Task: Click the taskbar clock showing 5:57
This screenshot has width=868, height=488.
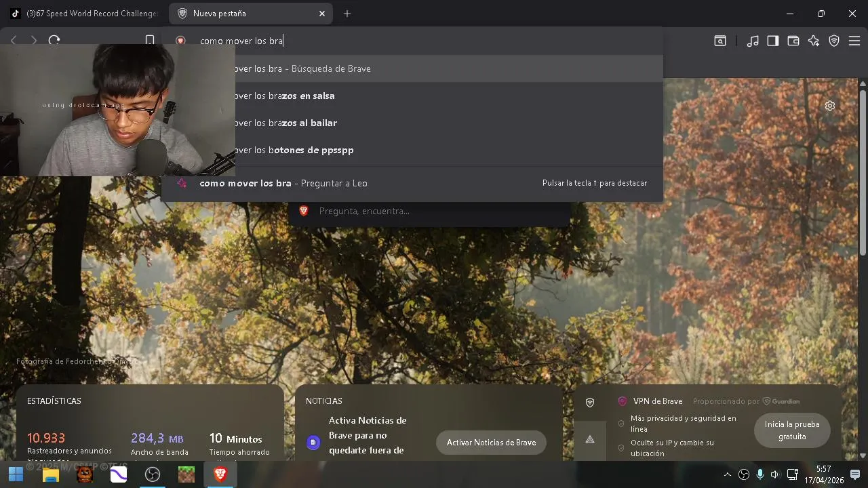Action: pyautogui.click(x=824, y=474)
